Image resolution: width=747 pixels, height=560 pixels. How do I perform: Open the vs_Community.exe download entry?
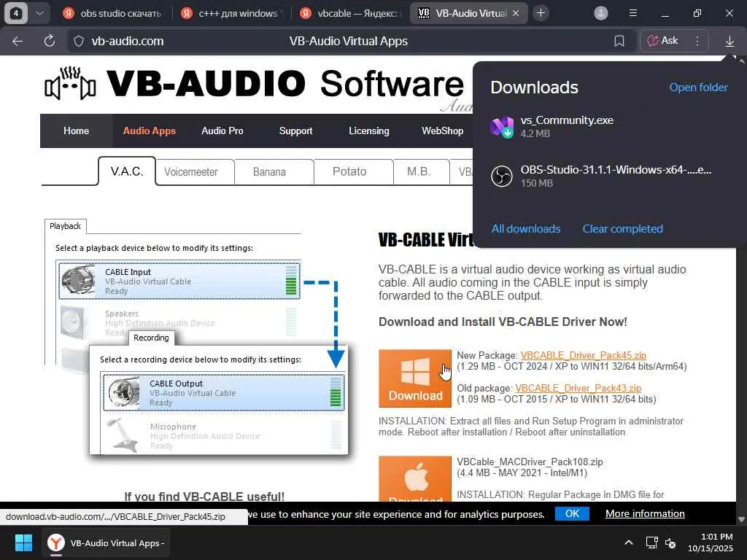609,127
